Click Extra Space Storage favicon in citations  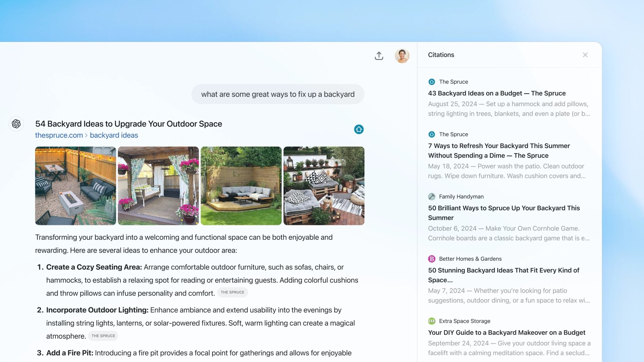pos(431,321)
